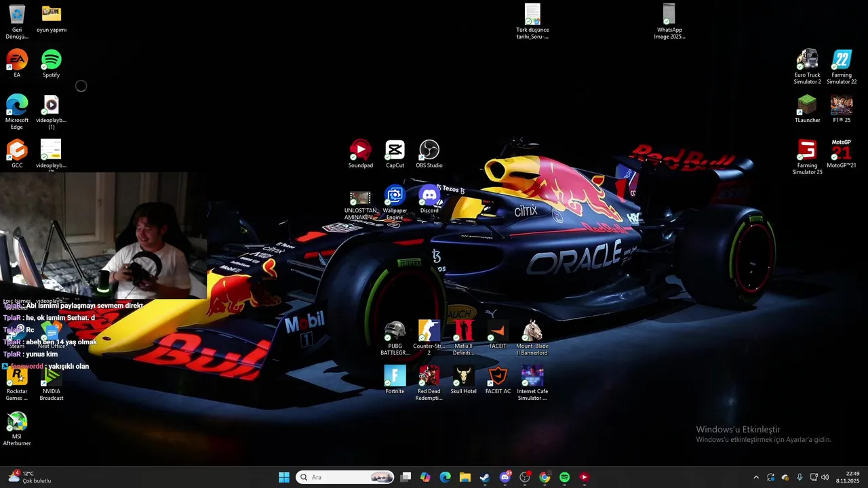
Task: Click the webcam overlay thumbnail
Action: pyautogui.click(x=103, y=236)
